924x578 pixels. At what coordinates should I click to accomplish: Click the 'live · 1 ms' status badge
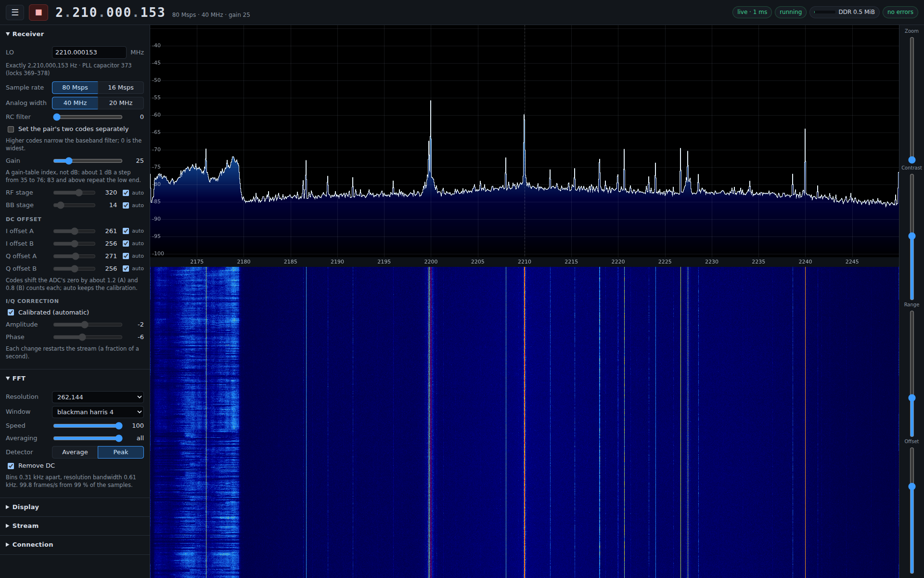click(x=752, y=12)
